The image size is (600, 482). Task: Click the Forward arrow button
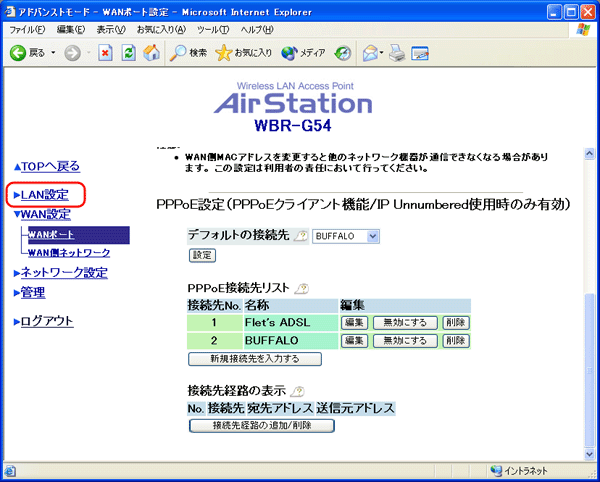point(73,54)
